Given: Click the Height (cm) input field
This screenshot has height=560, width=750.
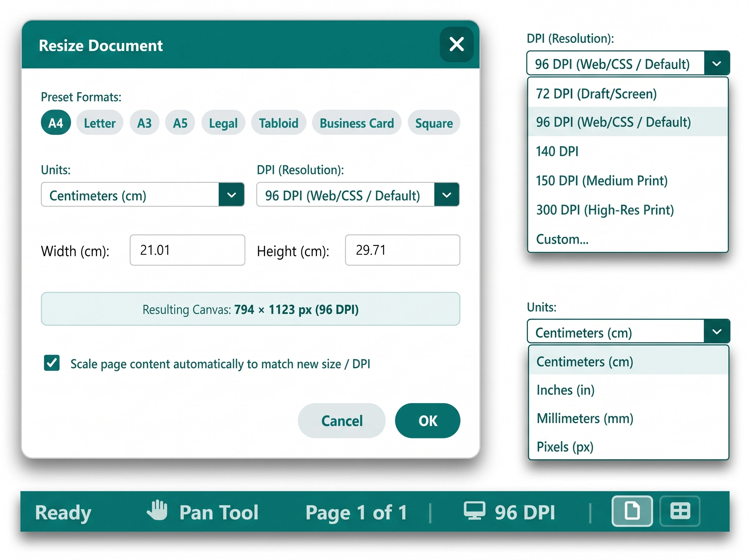Looking at the screenshot, I should coord(402,250).
